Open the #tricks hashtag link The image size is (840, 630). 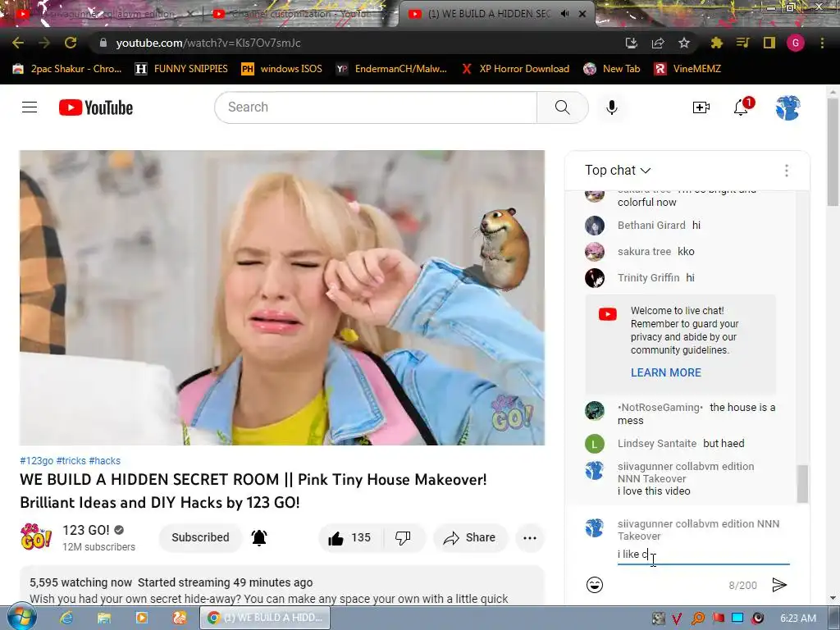[x=71, y=461]
